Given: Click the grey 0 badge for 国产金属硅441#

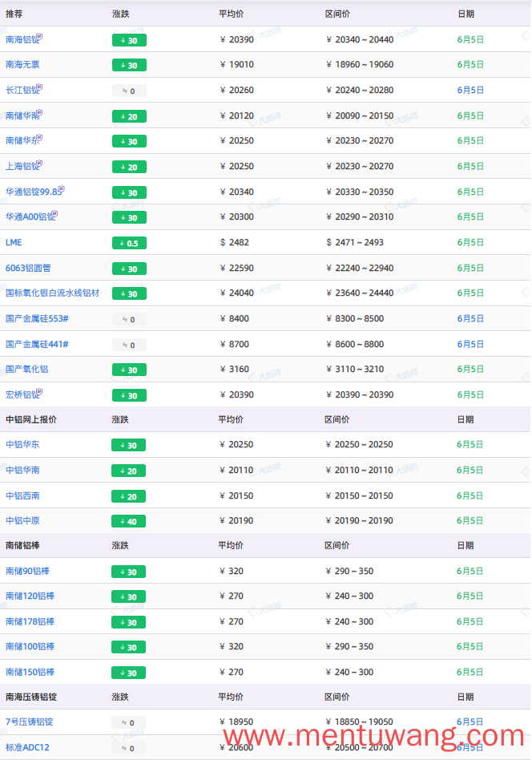Looking at the screenshot, I should point(129,345).
